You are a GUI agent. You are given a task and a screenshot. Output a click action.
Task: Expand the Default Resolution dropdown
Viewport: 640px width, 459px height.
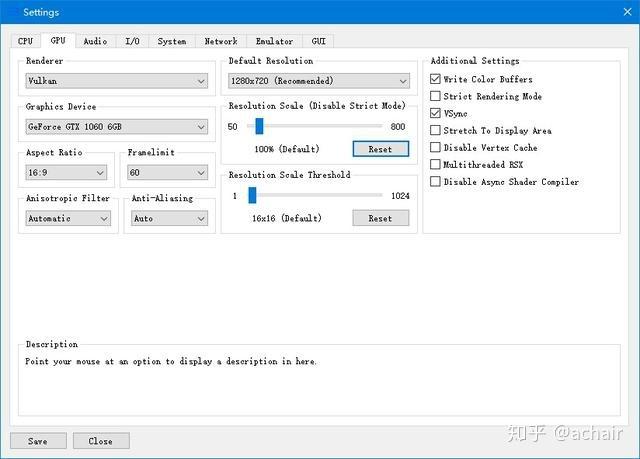click(x=319, y=81)
